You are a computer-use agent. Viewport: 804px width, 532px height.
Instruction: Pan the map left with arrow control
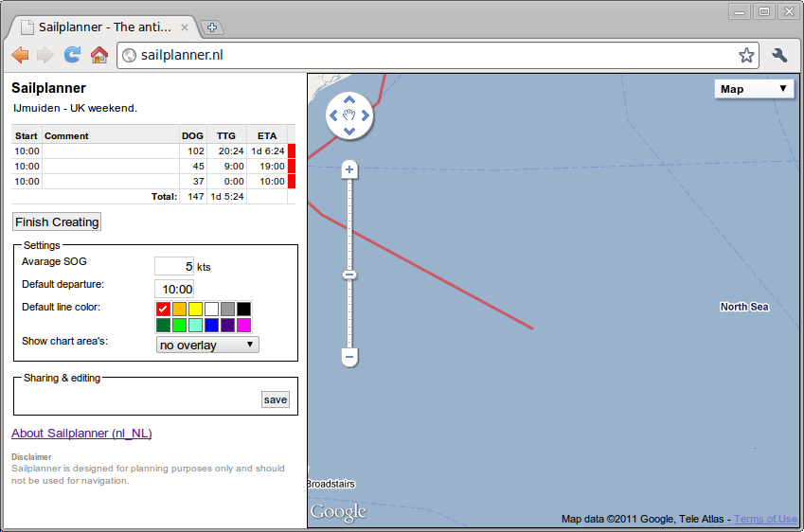coord(333,115)
